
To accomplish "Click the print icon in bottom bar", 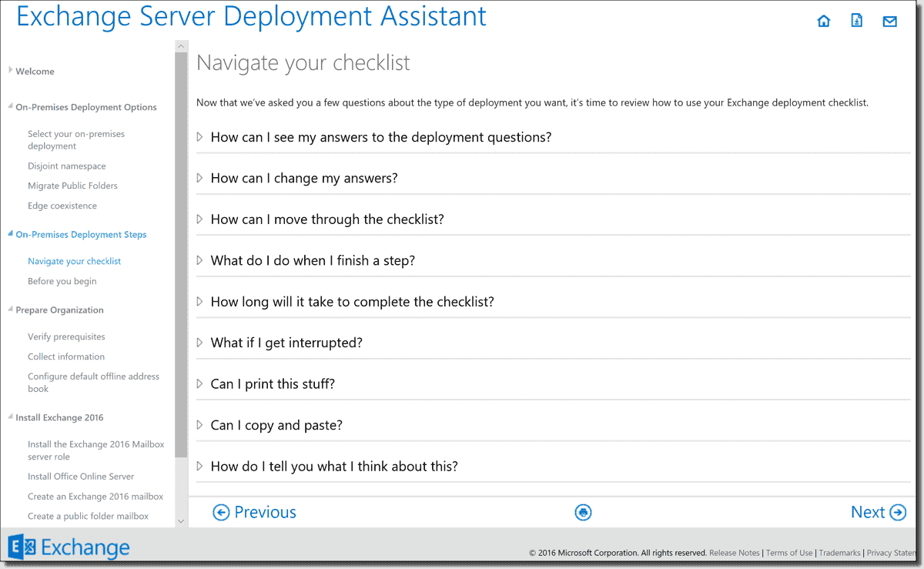I will pos(584,512).
